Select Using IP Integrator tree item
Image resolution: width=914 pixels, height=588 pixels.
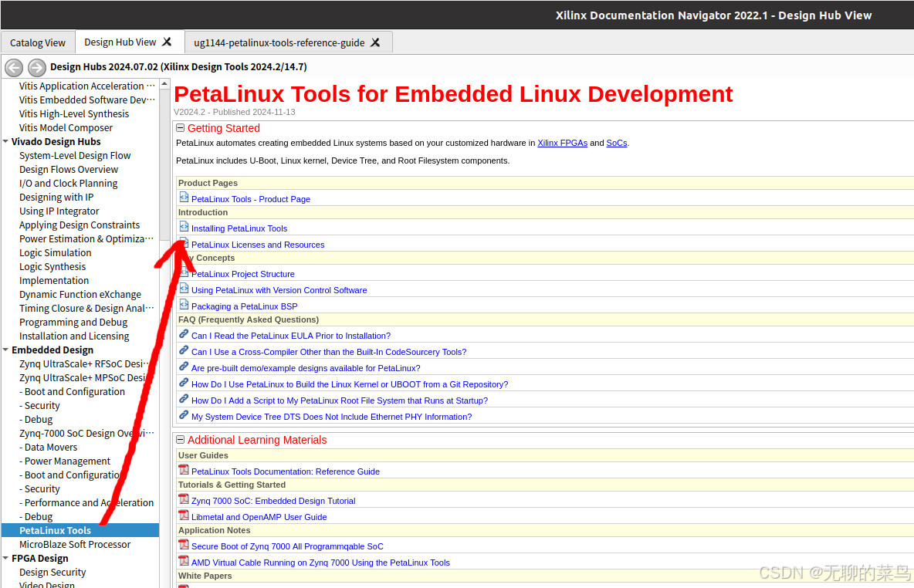[x=59, y=211]
